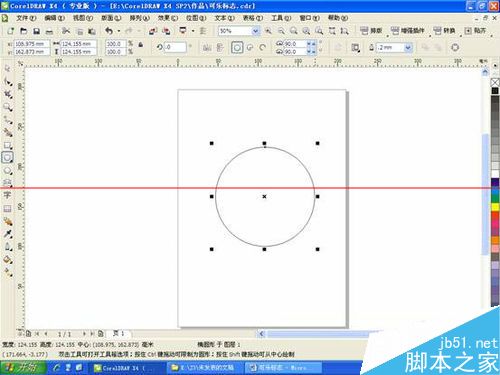Open the zoom level 50% dropdown
The height and width of the screenshot is (375, 500).
[255, 31]
